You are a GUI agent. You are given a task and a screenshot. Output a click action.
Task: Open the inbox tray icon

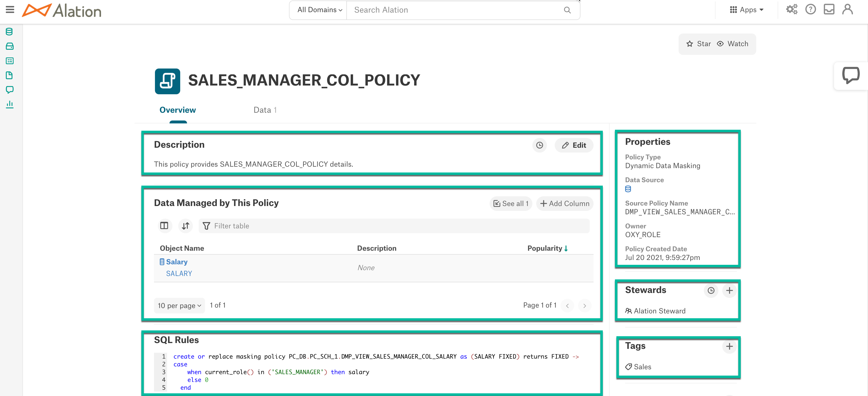[829, 9]
